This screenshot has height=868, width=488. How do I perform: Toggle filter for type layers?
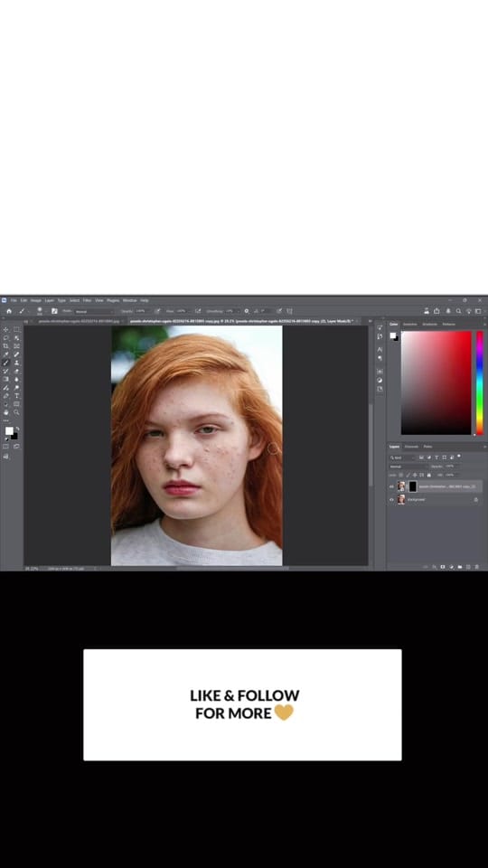(436, 458)
